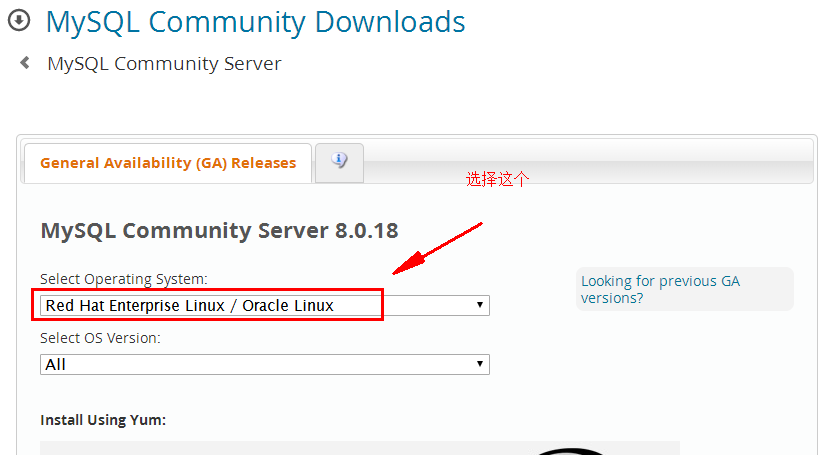Click MySQL Community Server 8.0.18 heading
827x455 pixels.
[x=219, y=231]
